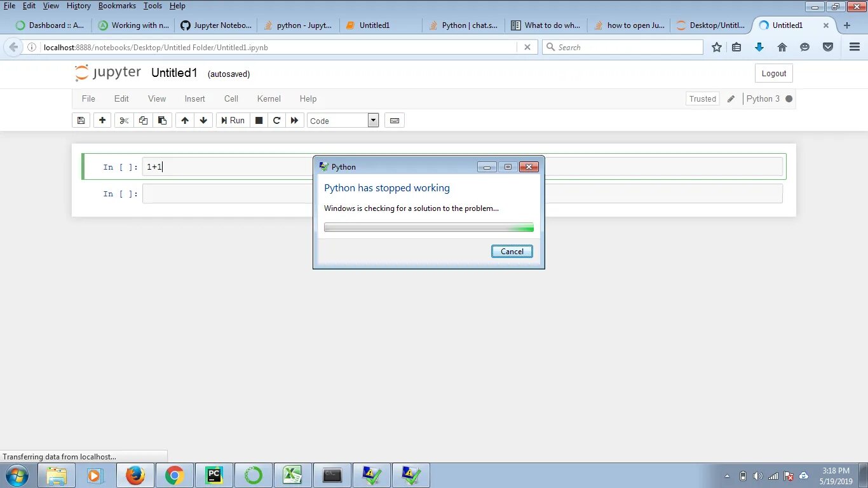Click the Firefox Search box

tap(623, 47)
